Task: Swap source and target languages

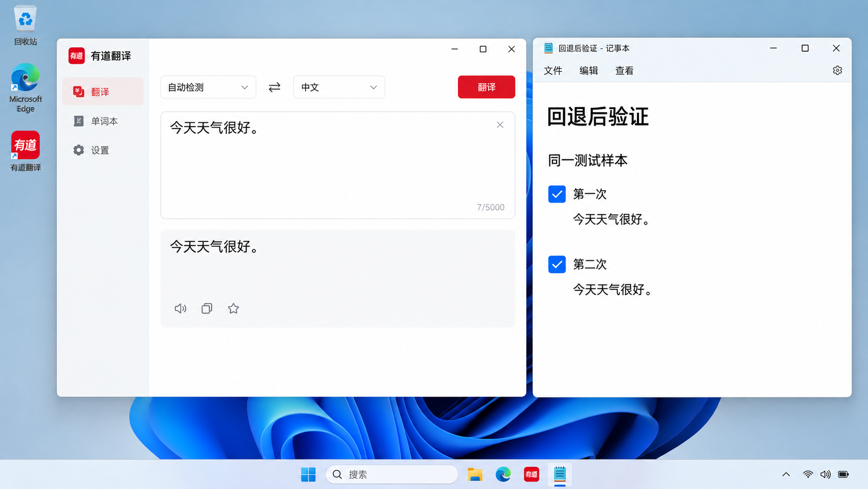Action: tap(275, 87)
